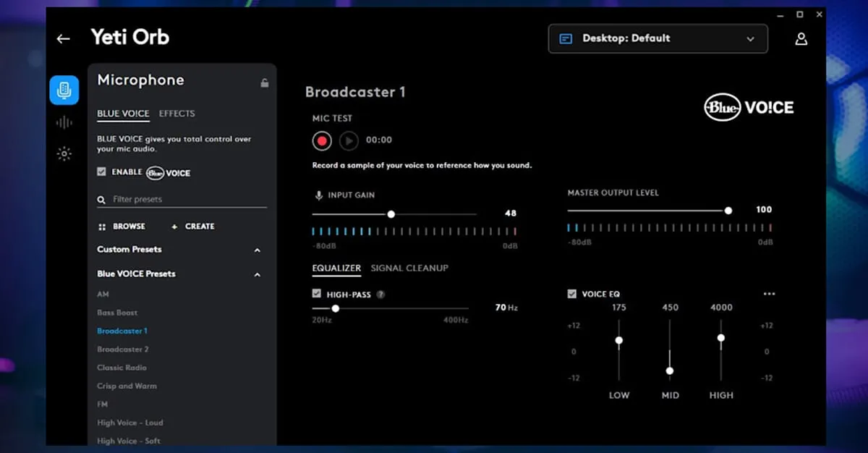The width and height of the screenshot is (868, 453).
Task: Open the Desktop: Default profile dropdown
Action: coord(658,38)
